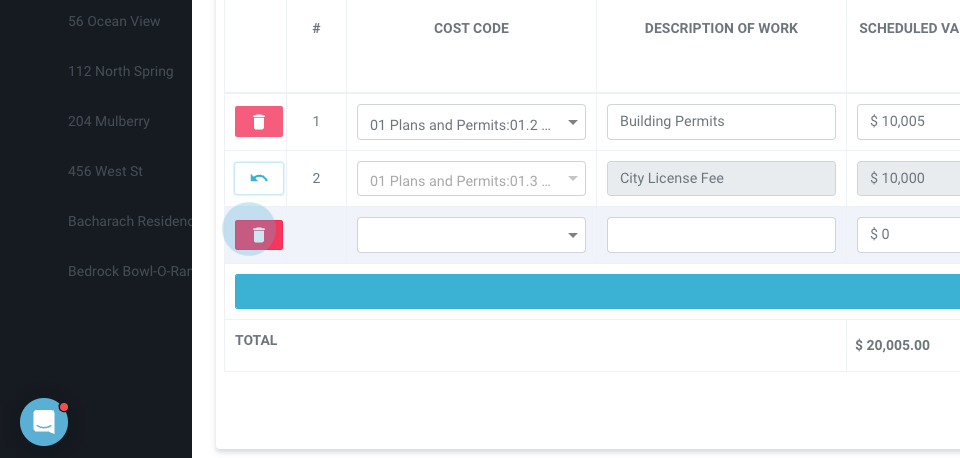Expand disabled cost code dropdown in row 2
This screenshot has height=458, width=960.
pyautogui.click(x=471, y=179)
